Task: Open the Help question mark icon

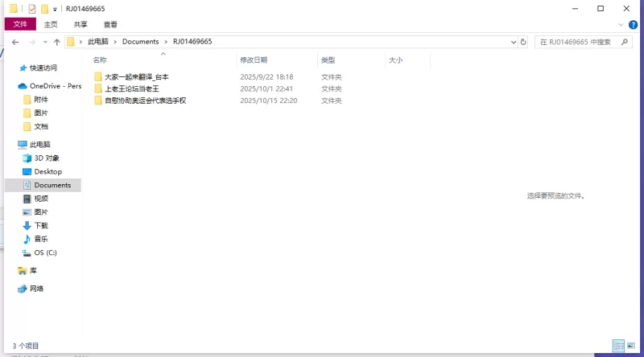Action: click(634, 25)
